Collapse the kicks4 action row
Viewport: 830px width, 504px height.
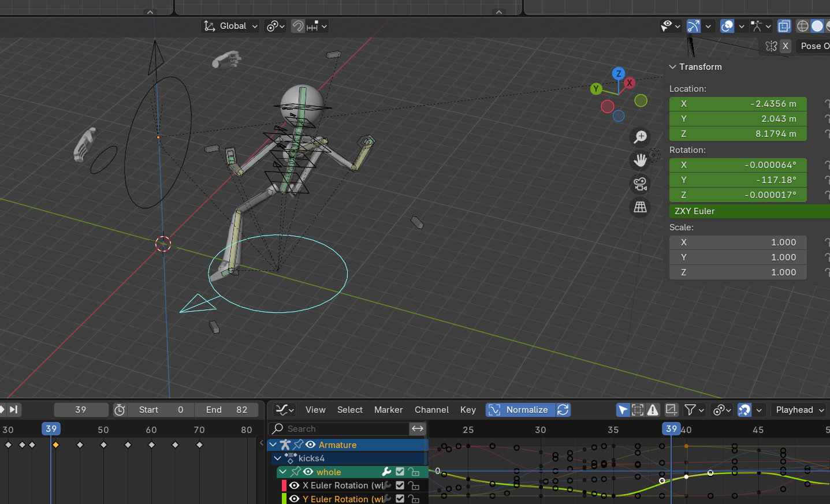[x=278, y=458]
